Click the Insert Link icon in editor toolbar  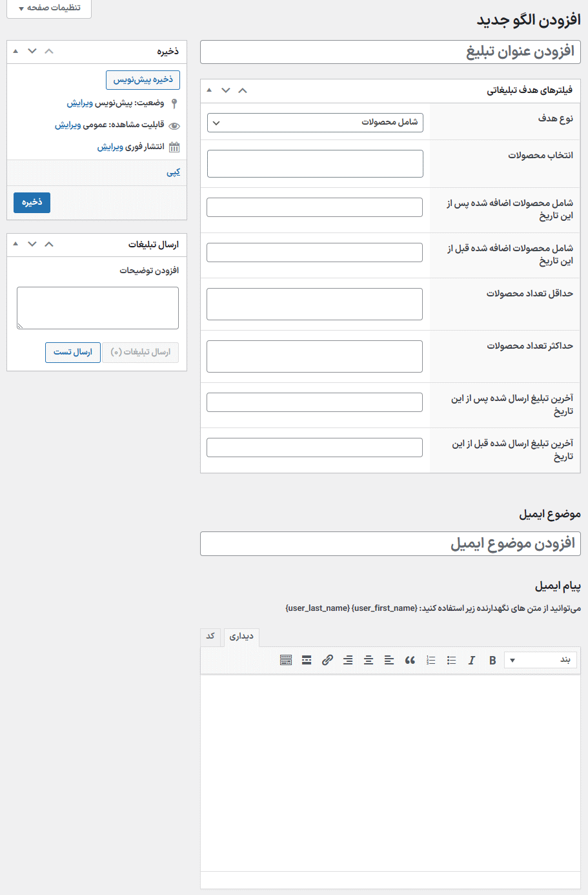click(x=327, y=660)
